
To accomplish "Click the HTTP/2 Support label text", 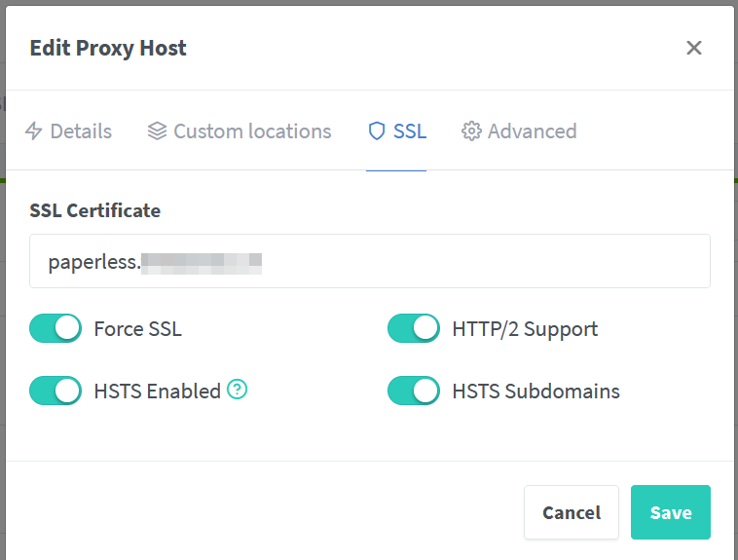I will tap(525, 329).
